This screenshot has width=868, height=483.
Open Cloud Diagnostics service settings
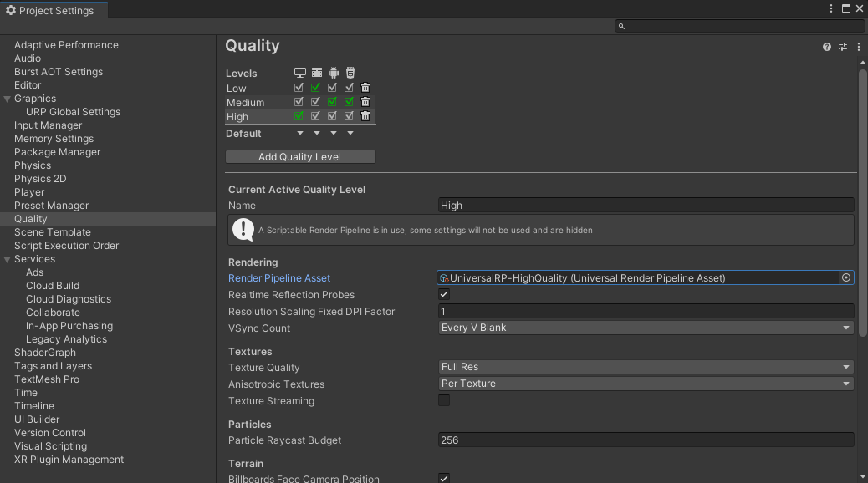pos(69,299)
